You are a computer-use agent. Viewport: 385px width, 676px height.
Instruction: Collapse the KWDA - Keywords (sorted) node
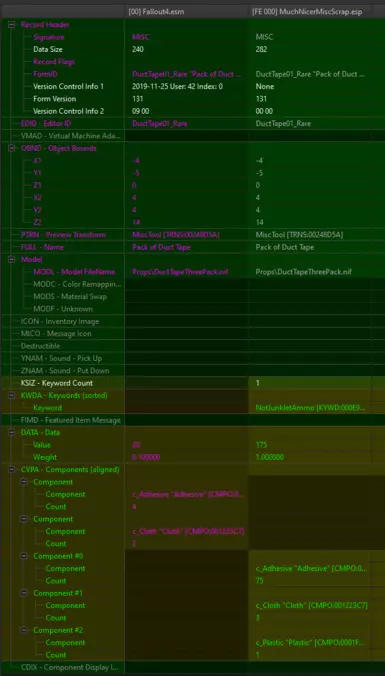pos(11,395)
